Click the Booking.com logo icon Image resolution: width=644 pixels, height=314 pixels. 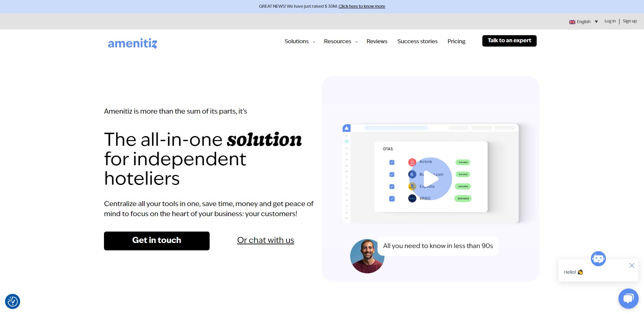[412, 174]
